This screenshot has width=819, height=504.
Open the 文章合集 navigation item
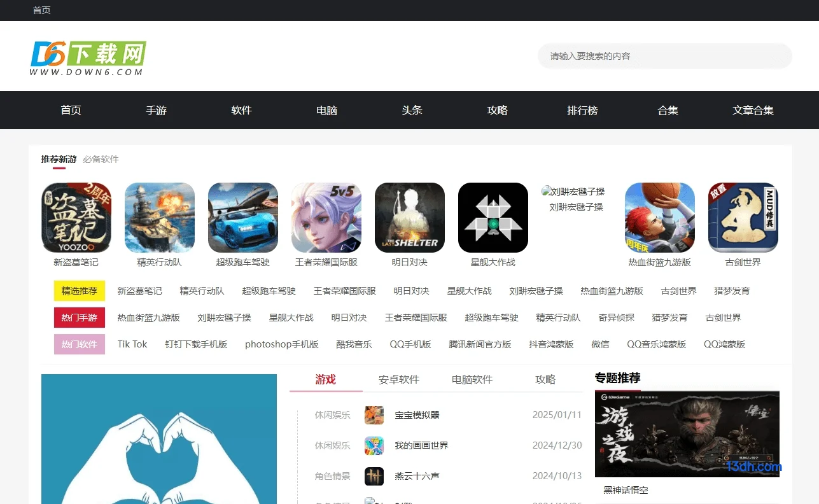point(753,110)
